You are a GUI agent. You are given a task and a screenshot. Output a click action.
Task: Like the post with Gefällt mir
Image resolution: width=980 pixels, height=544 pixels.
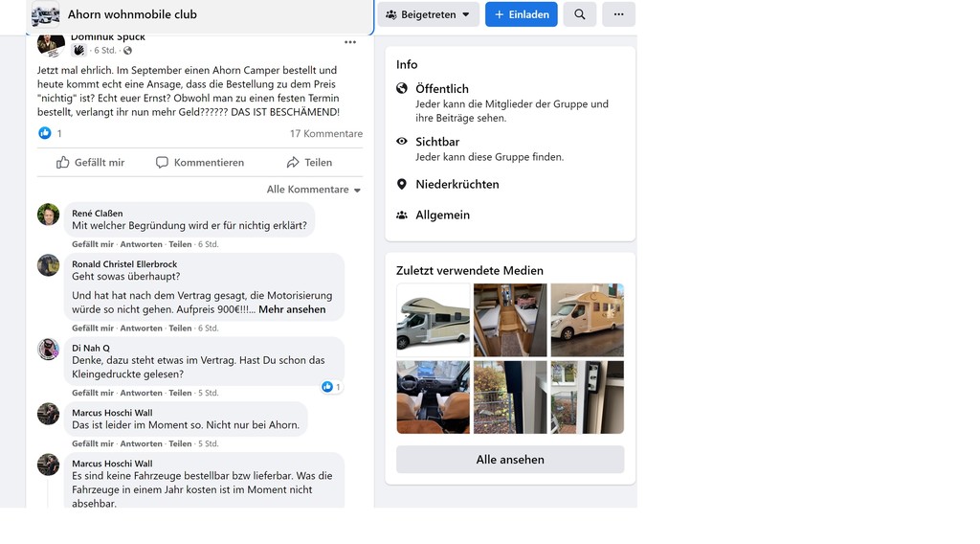[x=91, y=163]
